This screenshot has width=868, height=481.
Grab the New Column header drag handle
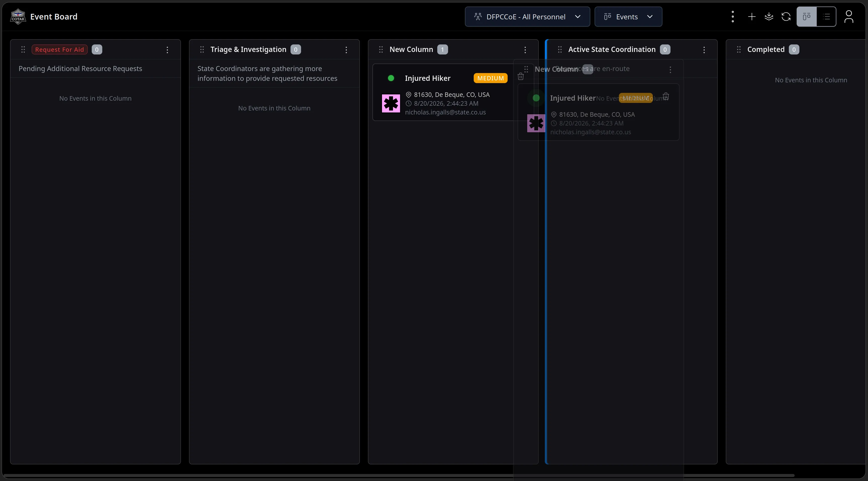(x=381, y=49)
